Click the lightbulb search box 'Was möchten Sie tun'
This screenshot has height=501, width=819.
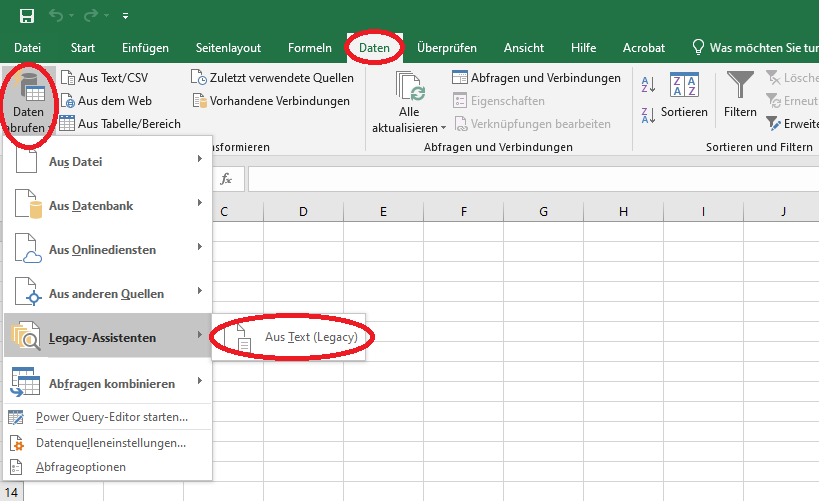tap(755, 48)
